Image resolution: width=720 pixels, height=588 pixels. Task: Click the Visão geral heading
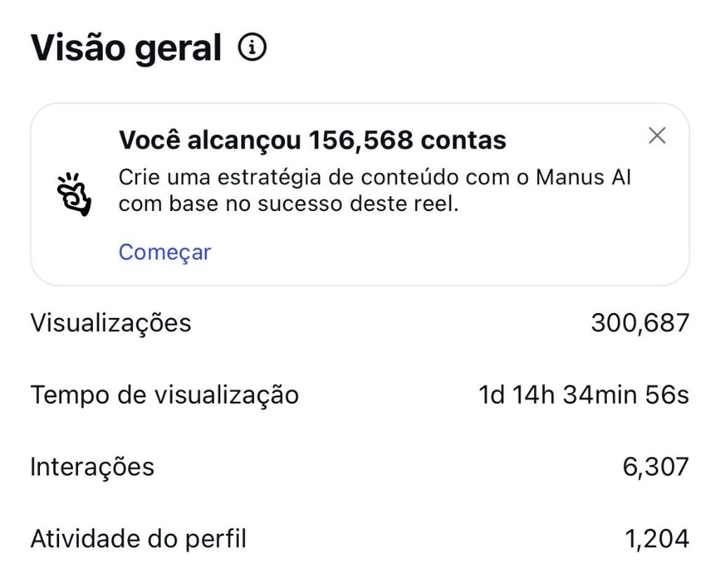pos(126,48)
